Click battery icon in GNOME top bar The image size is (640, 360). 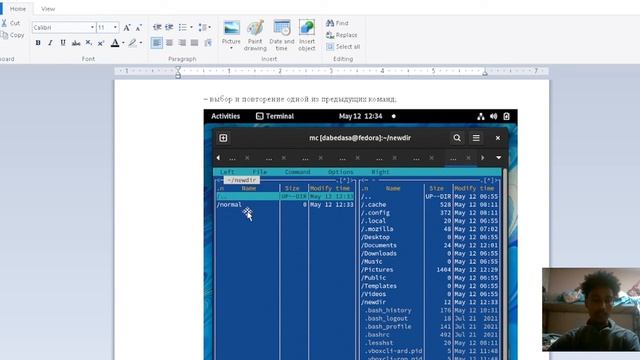[x=506, y=116]
